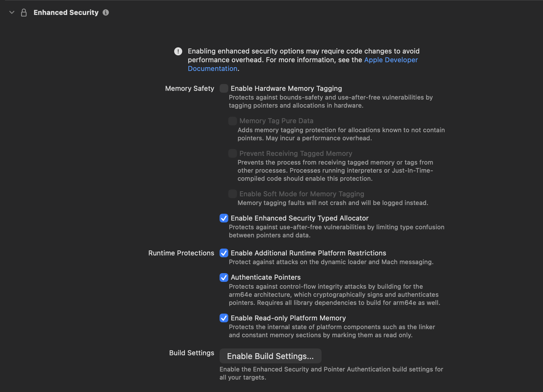Uncheck the Authenticate Pointers checkbox
543x392 pixels.
tap(224, 277)
